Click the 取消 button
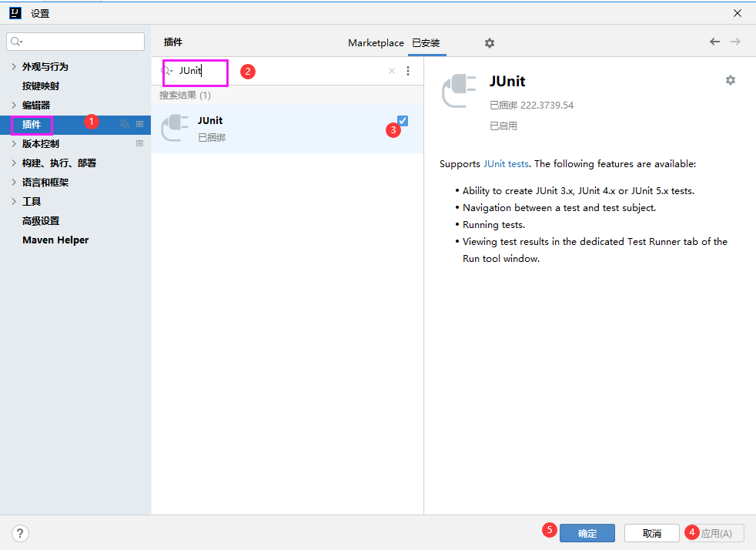 point(651,533)
